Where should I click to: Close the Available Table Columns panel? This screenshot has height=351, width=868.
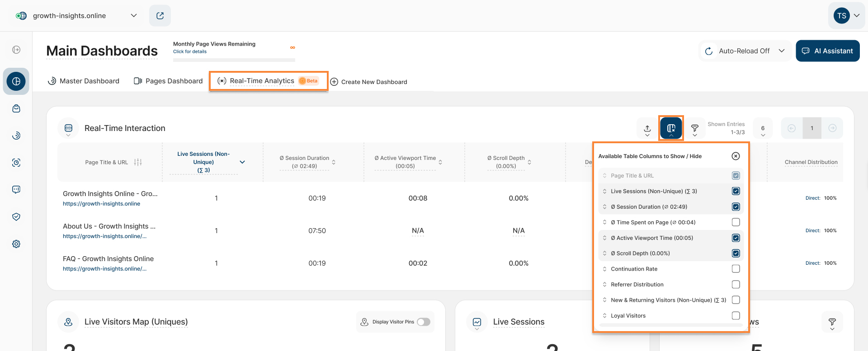click(x=736, y=156)
